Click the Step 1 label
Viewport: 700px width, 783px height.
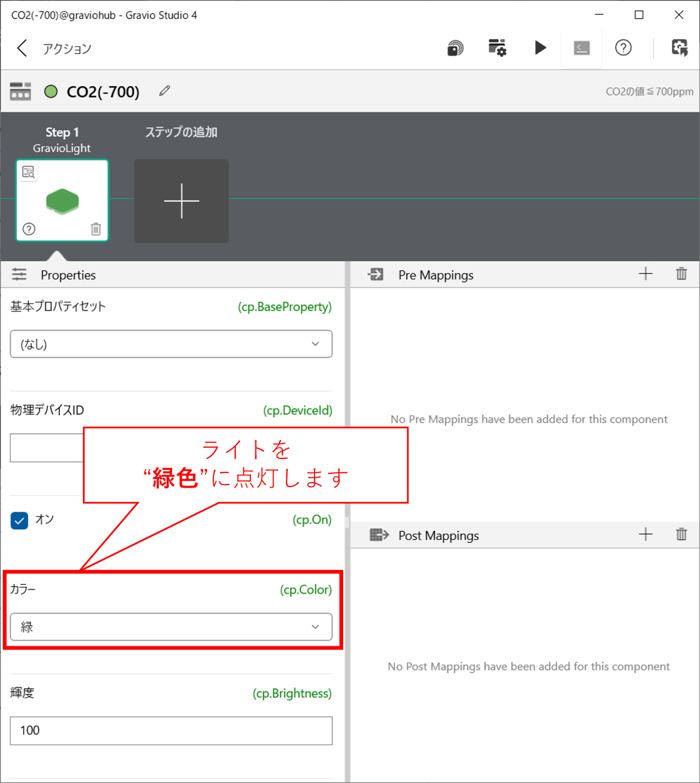[x=62, y=132]
